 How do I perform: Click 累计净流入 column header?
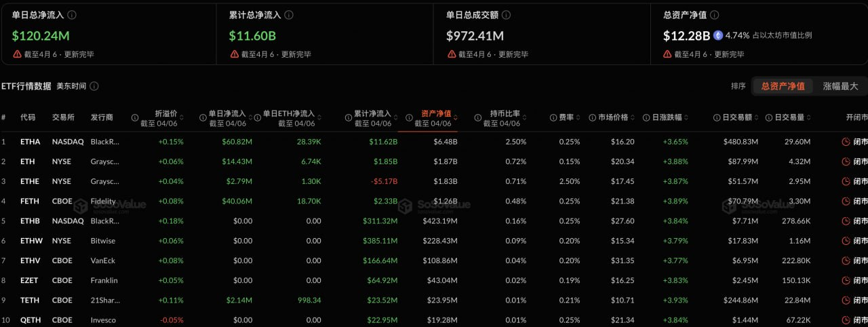tap(372, 114)
